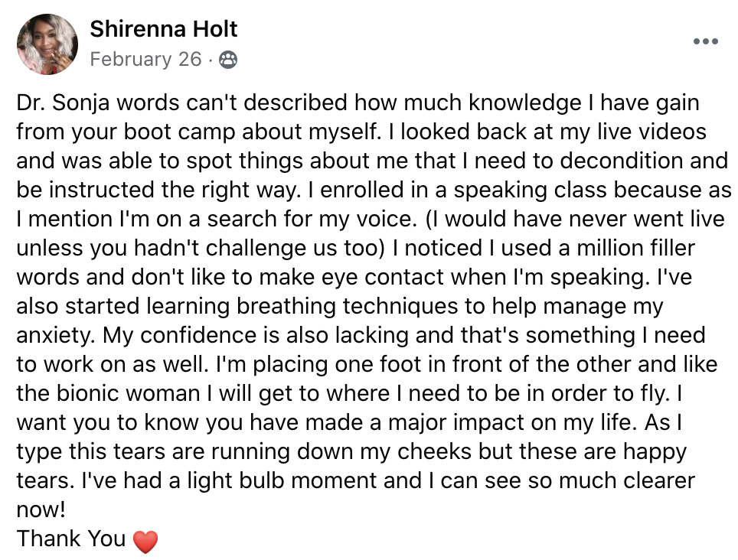The height and width of the screenshot is (560, 738).
Task: Click the group privacy icon beside the date
Action: point(228,60)
